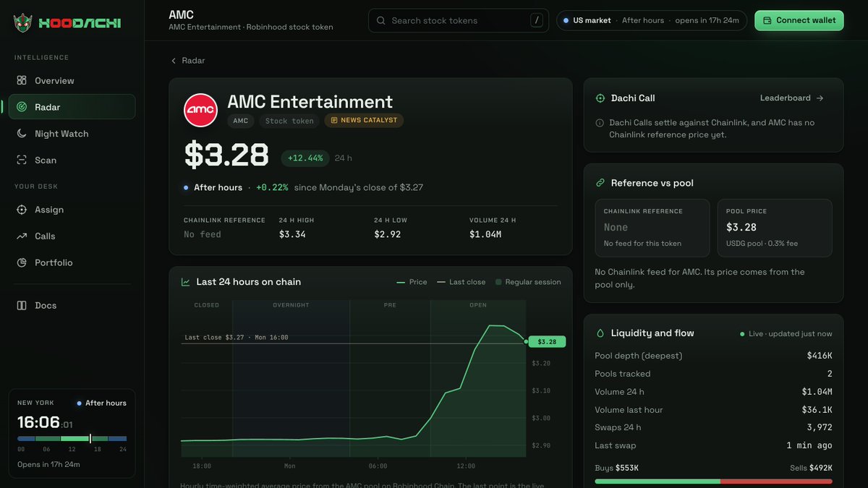Toggle Price legend in chart

click(412, 282)
